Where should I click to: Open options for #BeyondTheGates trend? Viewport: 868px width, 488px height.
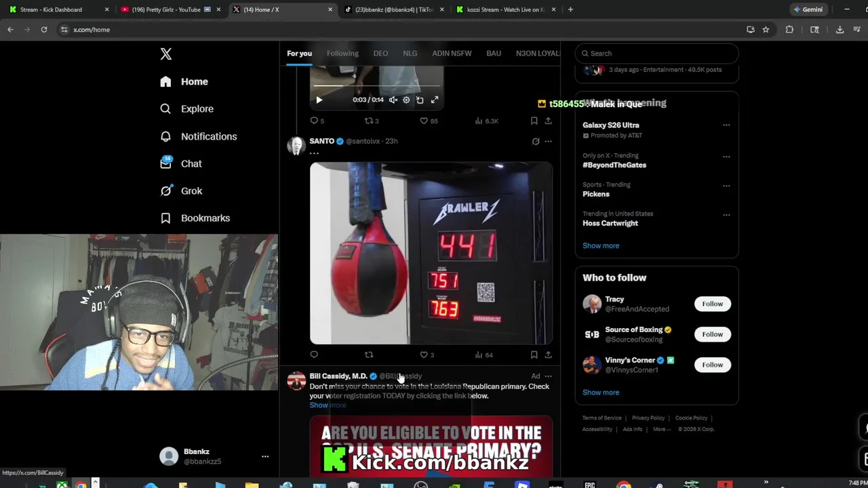click(x=726, y=157)
